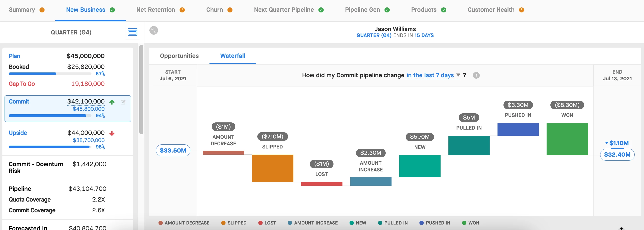Click the collapse panel arrows icon
Image resolution: width=644 pixels, height=230 pixels.
pyautogui.click(x=153, y=30)
